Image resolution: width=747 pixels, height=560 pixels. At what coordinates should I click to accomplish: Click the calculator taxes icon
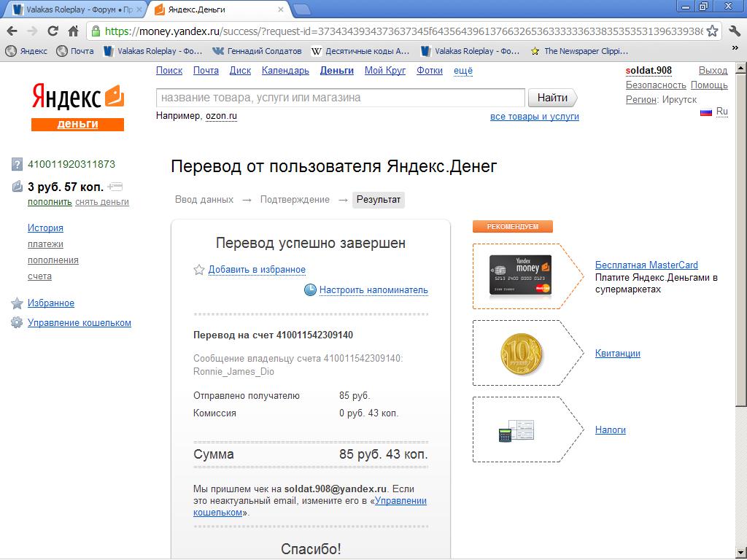click(516, 430)
